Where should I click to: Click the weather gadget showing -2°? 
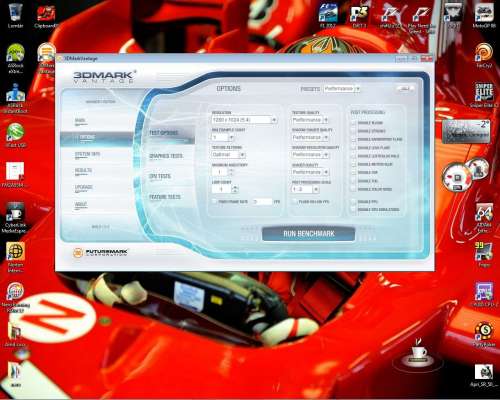click(466, 131)
